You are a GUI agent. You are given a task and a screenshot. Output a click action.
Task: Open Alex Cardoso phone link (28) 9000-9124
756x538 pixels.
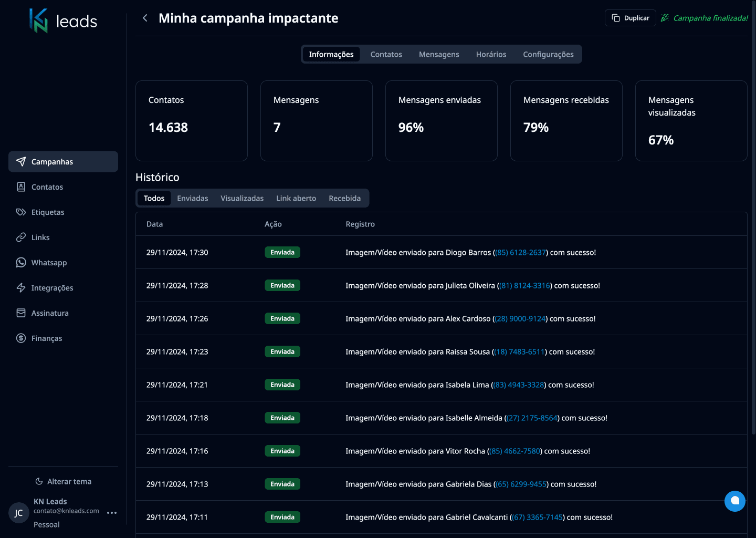click(520, 318)
